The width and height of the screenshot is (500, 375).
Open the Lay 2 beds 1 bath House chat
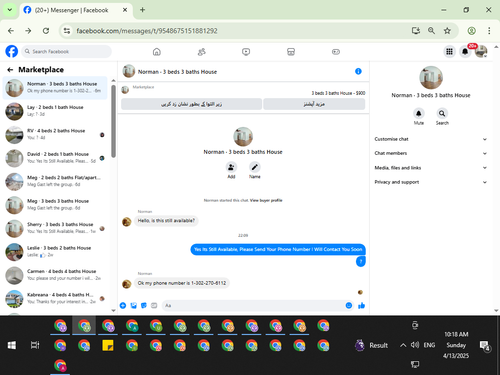(x=55, y=111)
